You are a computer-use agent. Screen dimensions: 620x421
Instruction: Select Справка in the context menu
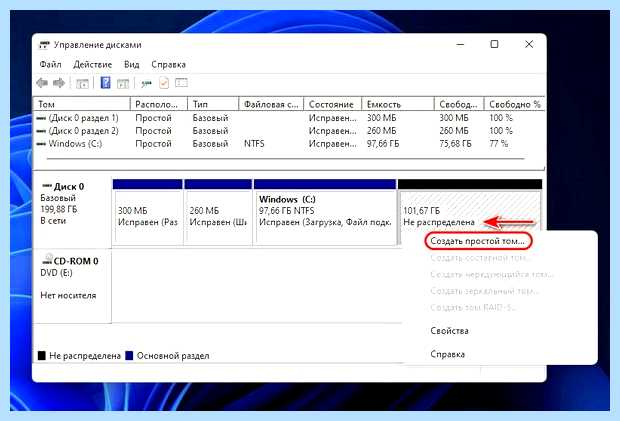tap(447, 354)
